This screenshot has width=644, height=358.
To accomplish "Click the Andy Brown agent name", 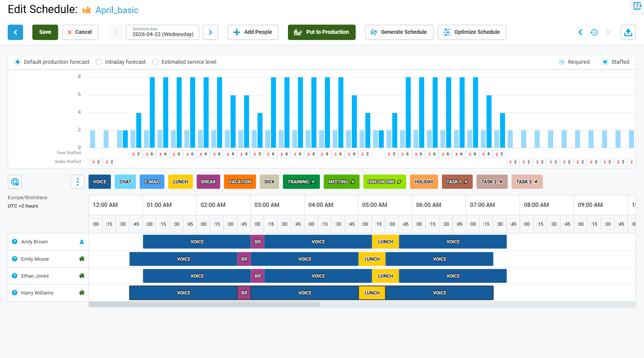I will [35, 242].
